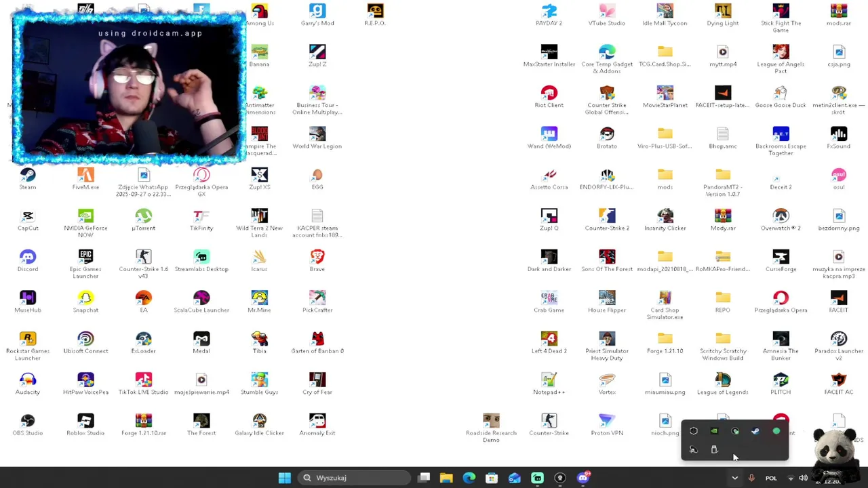The image size is (868, 488).
Task: Open the Garry's Mod desktop shortcut
Action: point(317,15)
